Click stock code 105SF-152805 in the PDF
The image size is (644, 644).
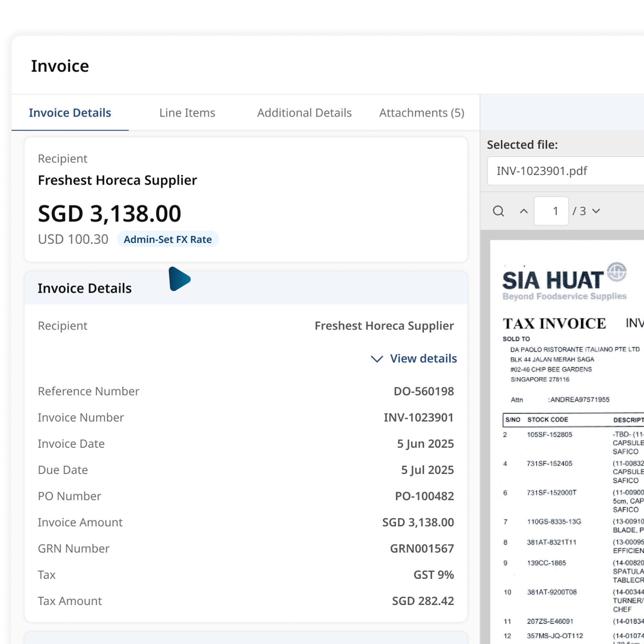pos(549,435)
